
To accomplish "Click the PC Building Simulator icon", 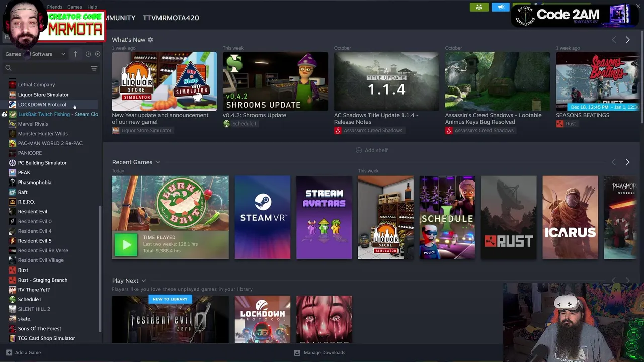I will (13, 163).
